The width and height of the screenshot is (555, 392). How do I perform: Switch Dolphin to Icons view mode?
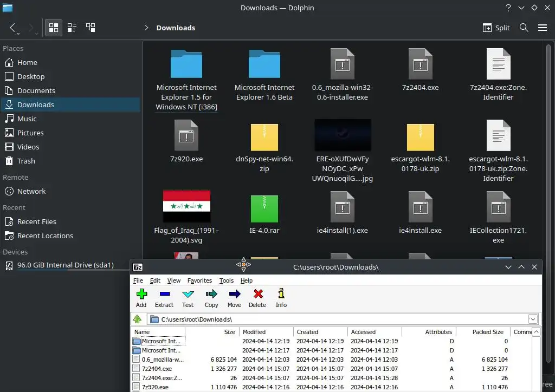54,28
